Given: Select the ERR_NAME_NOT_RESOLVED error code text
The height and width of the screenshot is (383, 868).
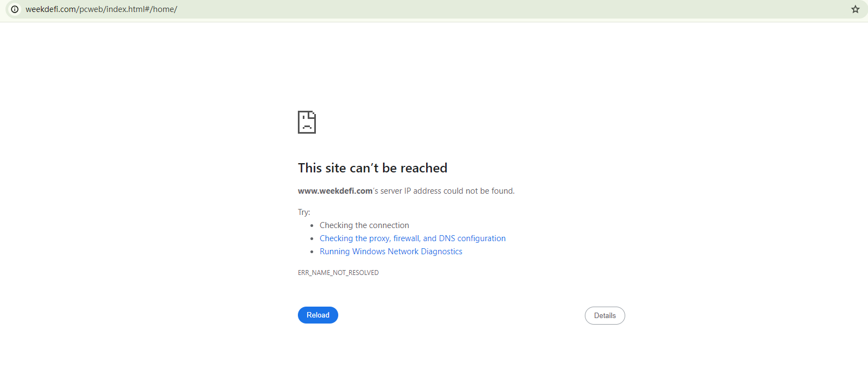Looking at the screenshot, I should 338,273.
